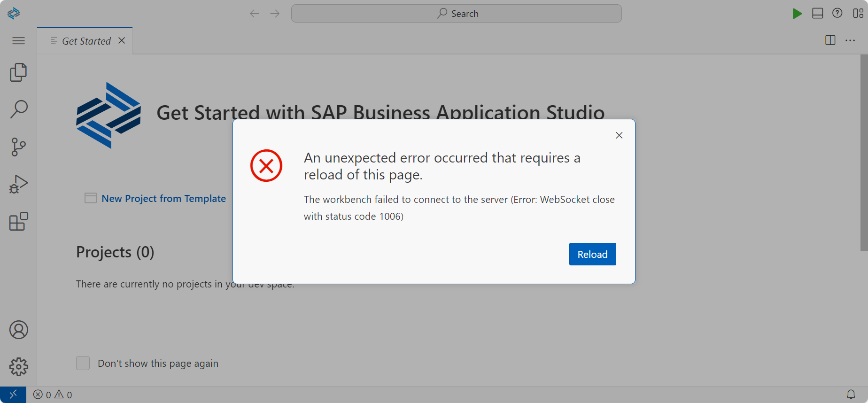Click the SAP Business Application Studio logo
Image resolution: width=868 pixels, height=403 pixels.
(x=14, y=13)
